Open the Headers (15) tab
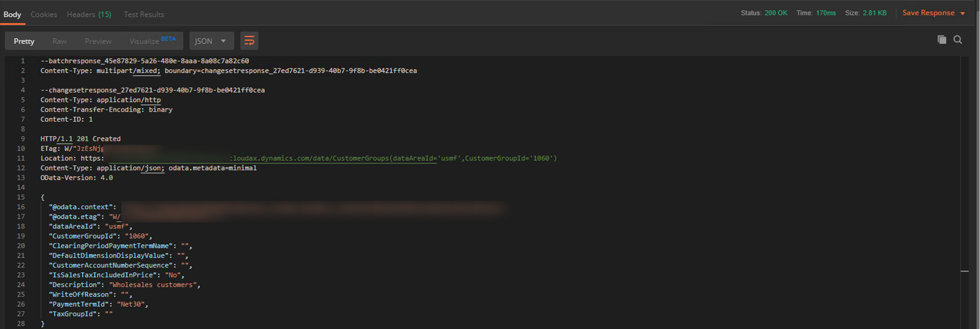980x329 pixels. pyautogui.click(x=89, y=14)
